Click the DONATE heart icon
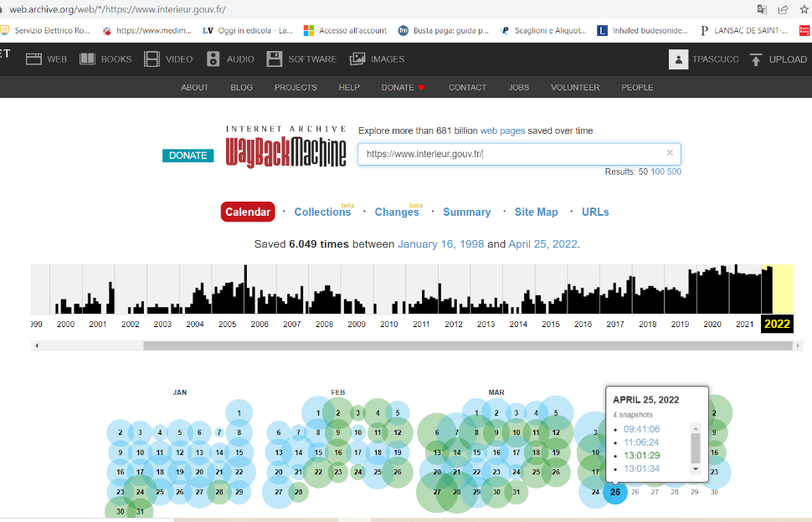812x522 pixels. (x=422, y=88)
